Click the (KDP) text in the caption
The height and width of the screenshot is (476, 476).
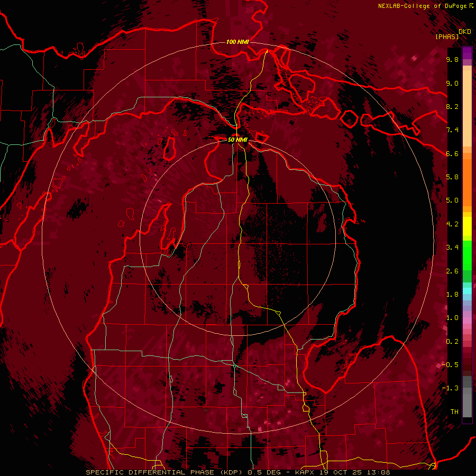tap(231, 472)
